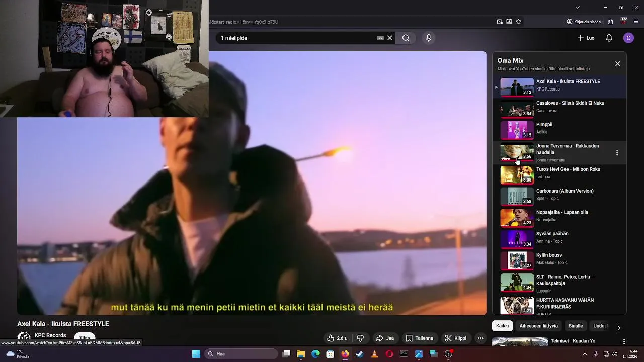Click the YouTube search magnifier button
Viewport: 644px width, 362px height.
click(406, 38)
